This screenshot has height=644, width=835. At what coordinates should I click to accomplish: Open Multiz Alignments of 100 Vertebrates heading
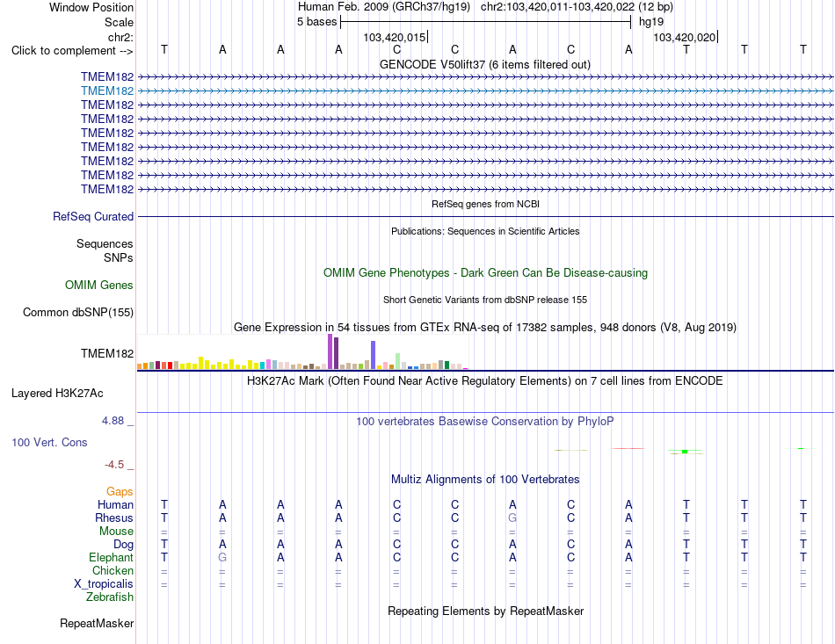tap(485, 480)
